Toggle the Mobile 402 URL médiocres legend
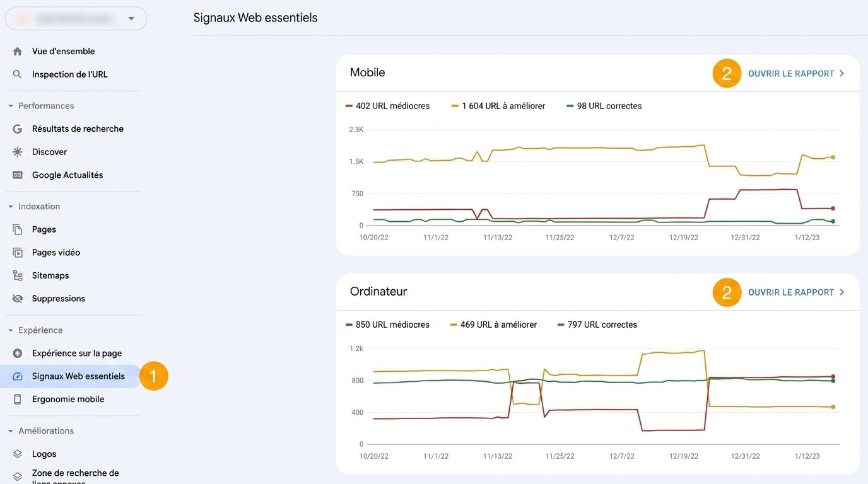The image size is (868, 484). coord(387,106)
